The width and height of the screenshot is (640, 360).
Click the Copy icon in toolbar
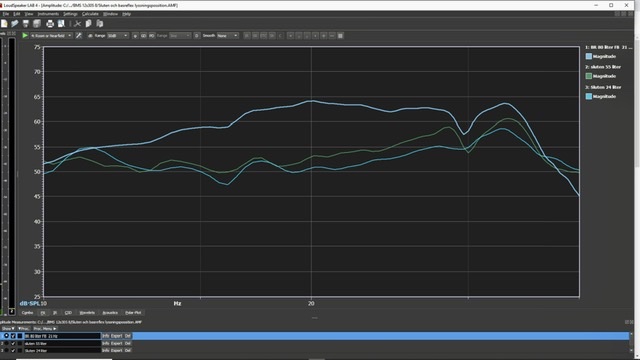(88, 24)
